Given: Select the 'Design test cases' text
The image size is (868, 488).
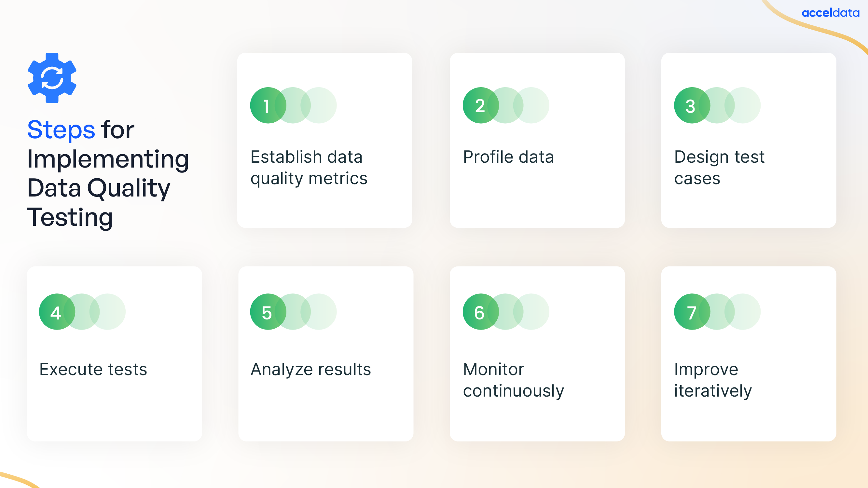Looking at the screenshot, I should pos(719,167).
